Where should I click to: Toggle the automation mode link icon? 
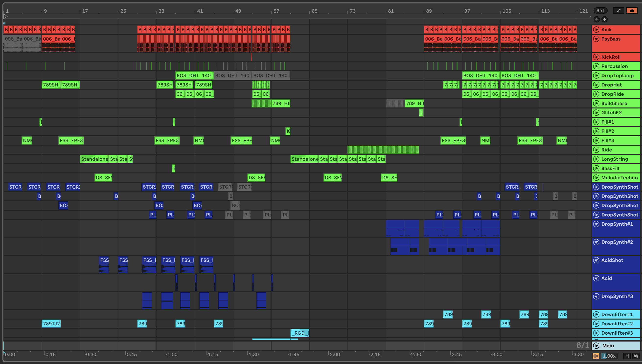coord(619,11)
